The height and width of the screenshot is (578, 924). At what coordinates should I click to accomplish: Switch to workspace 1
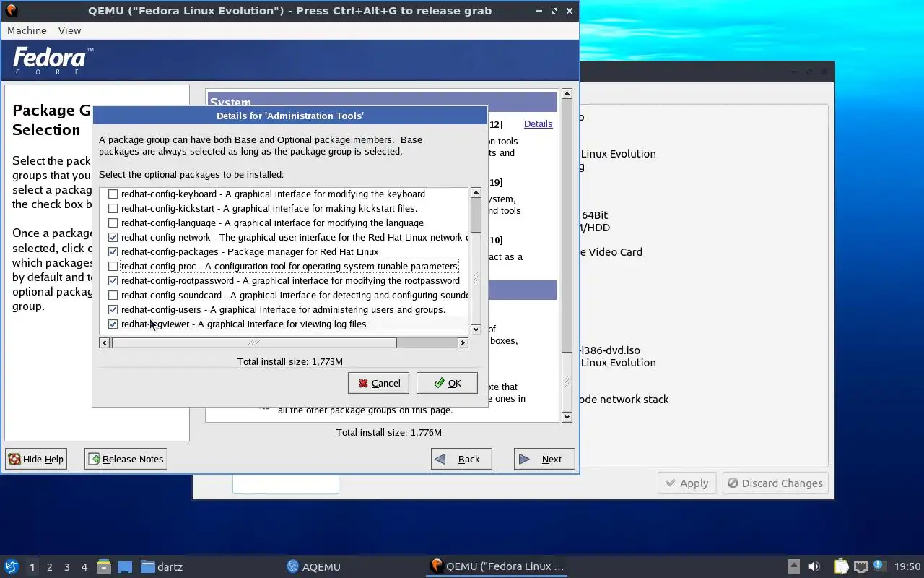tap(32, 567)
